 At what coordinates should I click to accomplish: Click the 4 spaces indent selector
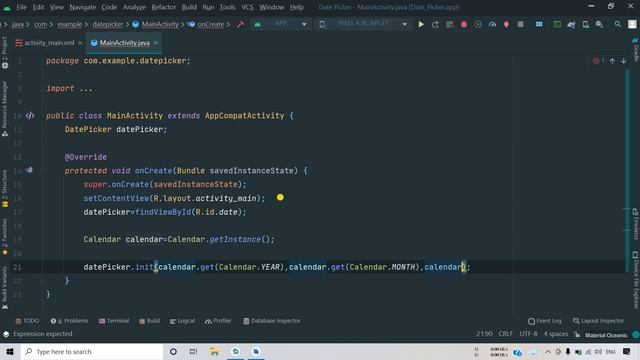click(x=556, y=334)
